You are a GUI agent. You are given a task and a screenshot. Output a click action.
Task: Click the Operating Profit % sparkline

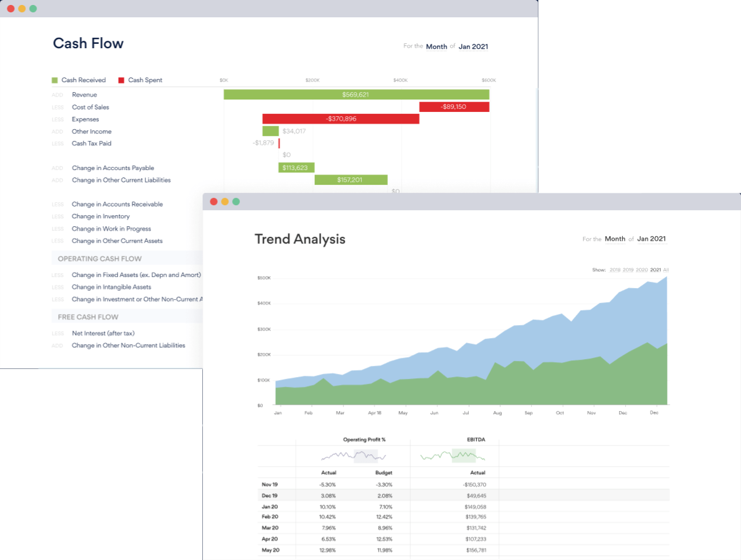click(x=353, y=457)
